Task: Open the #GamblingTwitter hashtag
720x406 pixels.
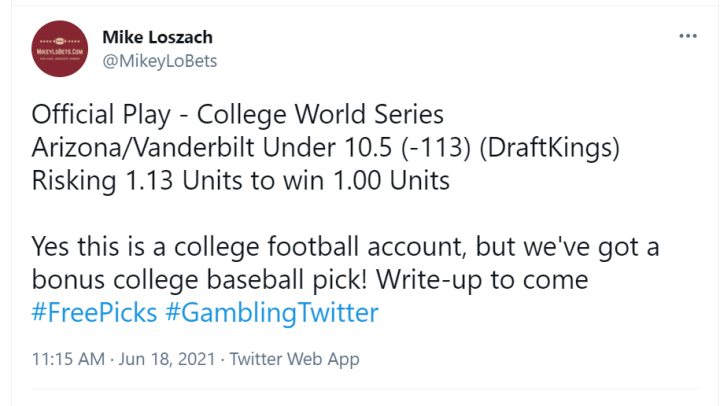Action: click(x=272, y=312)
